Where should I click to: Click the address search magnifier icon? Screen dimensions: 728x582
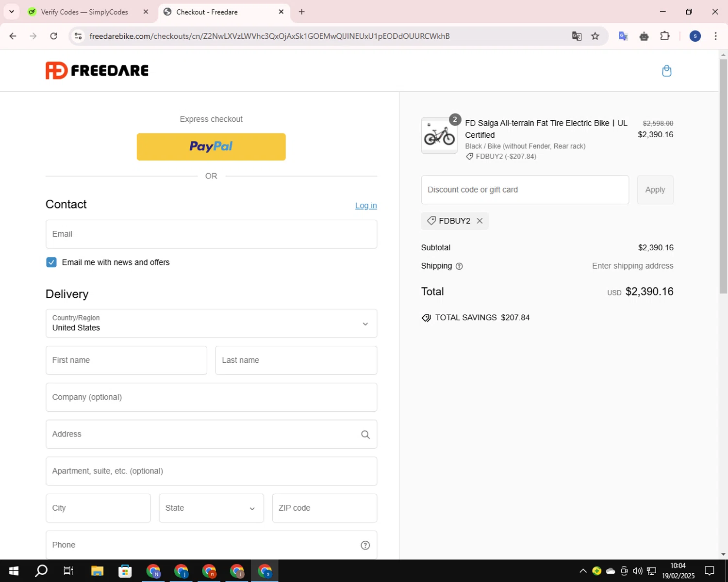pos(365,435)
